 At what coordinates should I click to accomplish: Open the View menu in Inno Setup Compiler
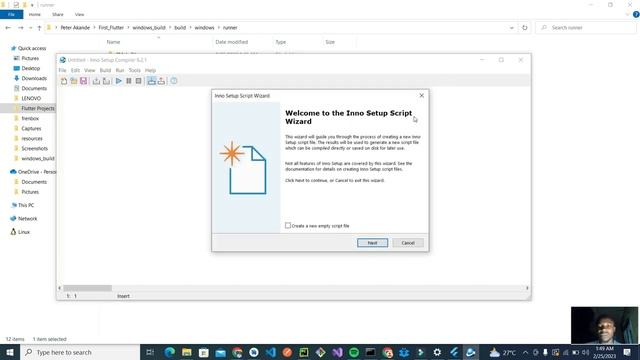89,70
